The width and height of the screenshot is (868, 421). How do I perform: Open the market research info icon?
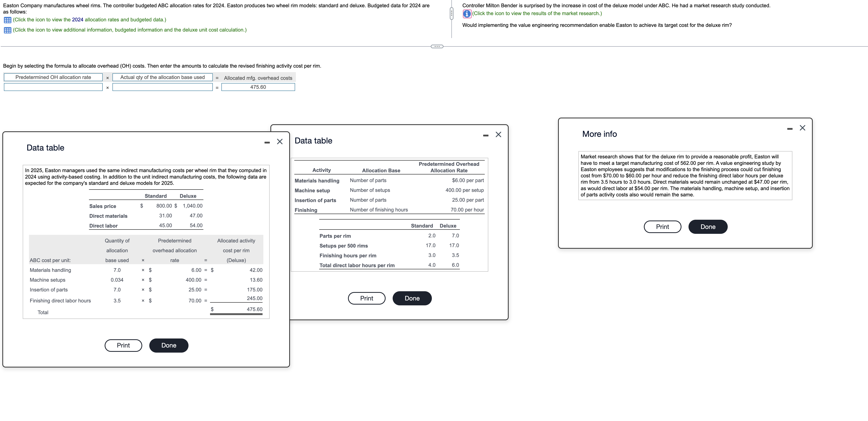(x=467, y=14)
